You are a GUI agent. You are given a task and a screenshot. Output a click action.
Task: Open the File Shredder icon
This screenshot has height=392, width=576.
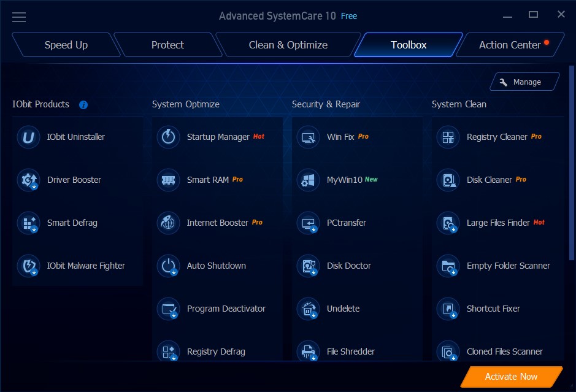tap(308, 352)
